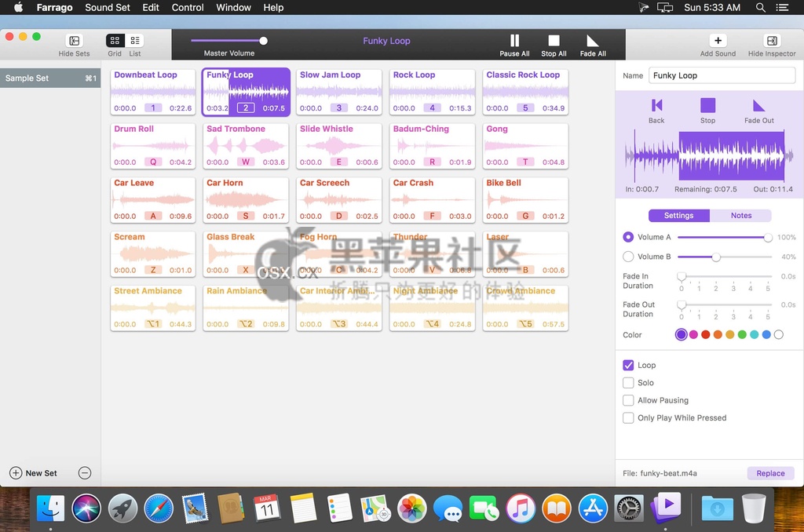Click the Fade All icon
This screenshot has height=532, width=804.
[x=592, y=41]
